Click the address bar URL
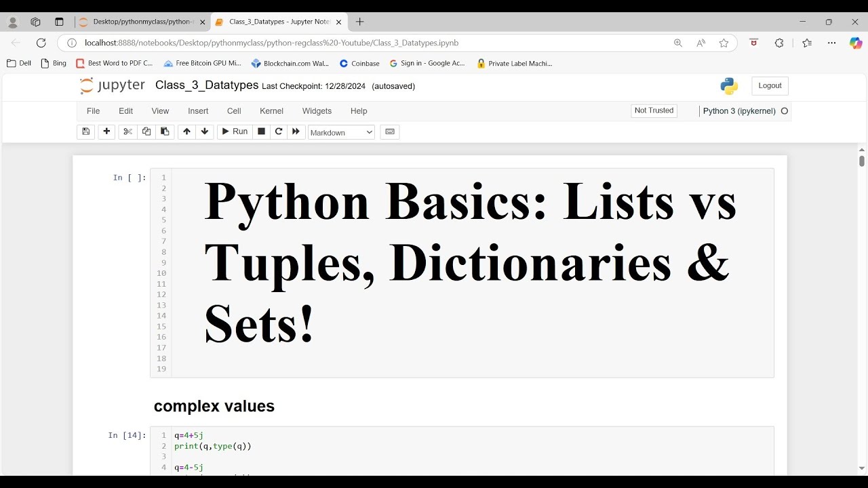 pyautogui.click(x=271, y=43)
